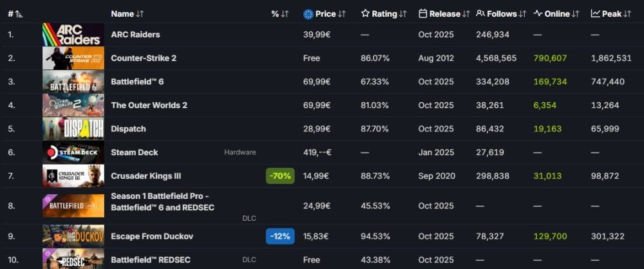
Task: Select the 86.07% rating value
Action: 375,58
